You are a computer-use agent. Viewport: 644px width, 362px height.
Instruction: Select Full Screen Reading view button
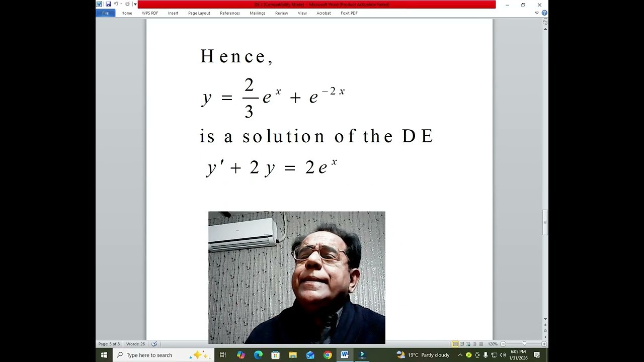click(462, 344)
